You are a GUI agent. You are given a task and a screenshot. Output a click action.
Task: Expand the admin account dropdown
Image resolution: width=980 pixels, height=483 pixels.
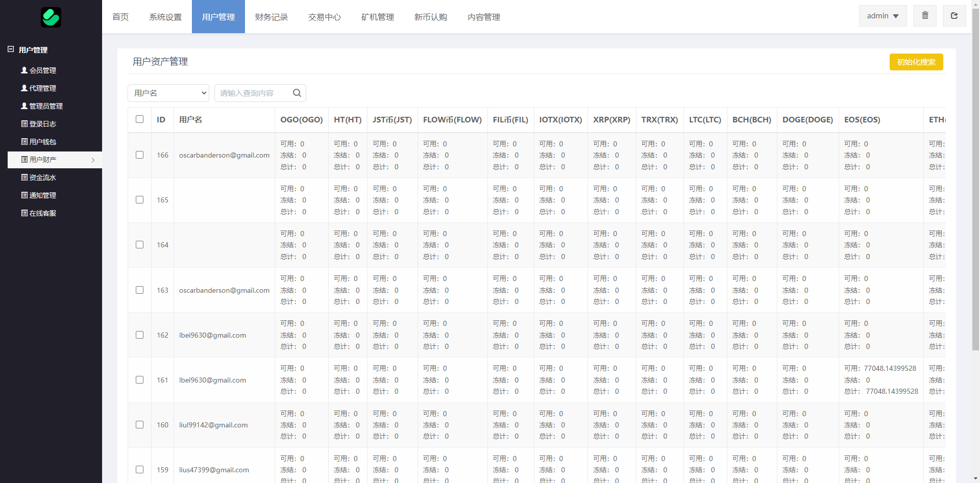[x=883, y=16]
